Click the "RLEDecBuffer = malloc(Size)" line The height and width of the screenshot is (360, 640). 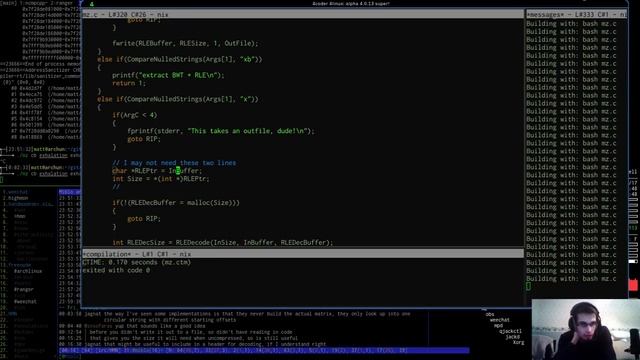click(176, 203)
